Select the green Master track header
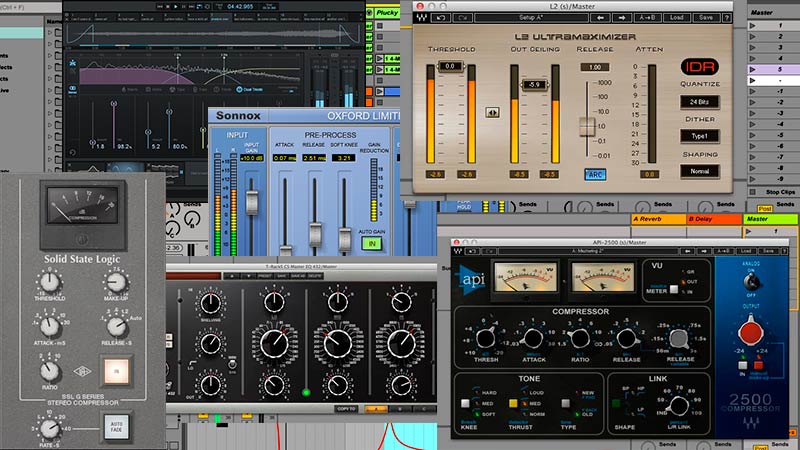 coord(771,219)
